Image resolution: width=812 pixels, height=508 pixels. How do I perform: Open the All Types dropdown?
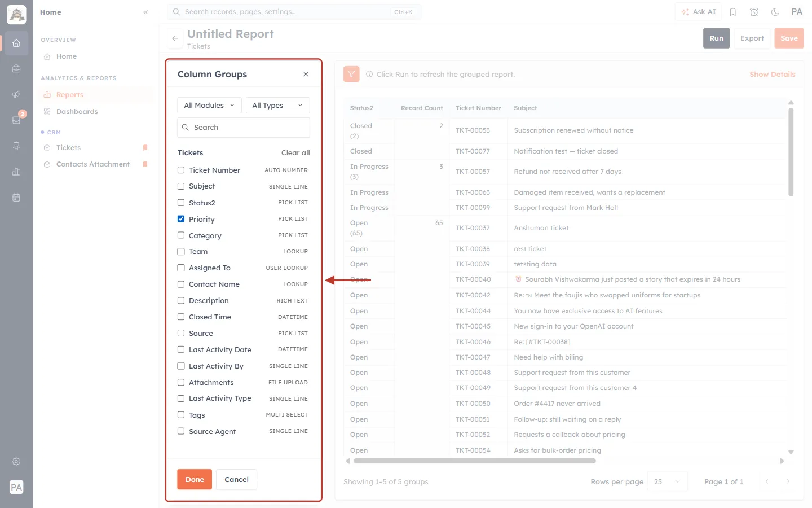[277, 106]
